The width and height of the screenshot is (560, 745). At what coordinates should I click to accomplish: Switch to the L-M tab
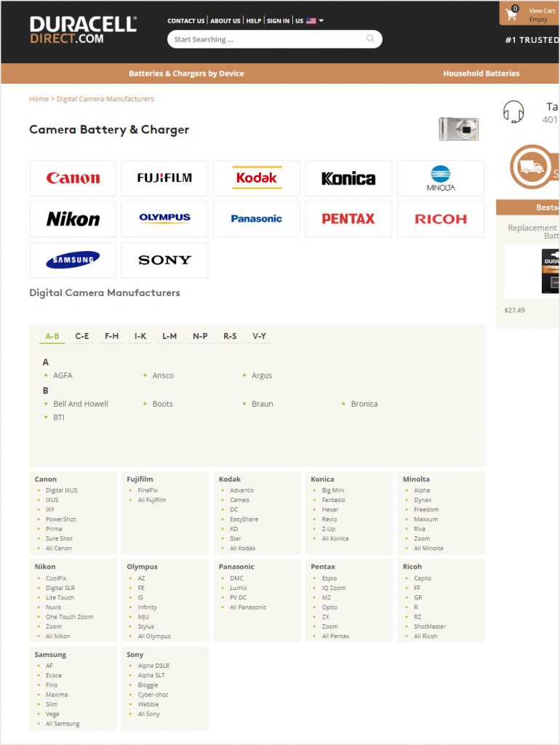pos(169,336)
